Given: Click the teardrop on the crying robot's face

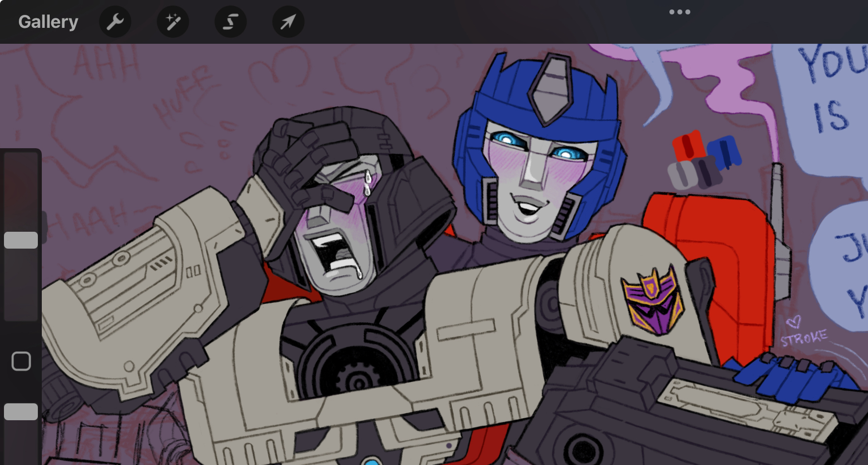Looking at the screenshot, I should (x=367, y=183).
